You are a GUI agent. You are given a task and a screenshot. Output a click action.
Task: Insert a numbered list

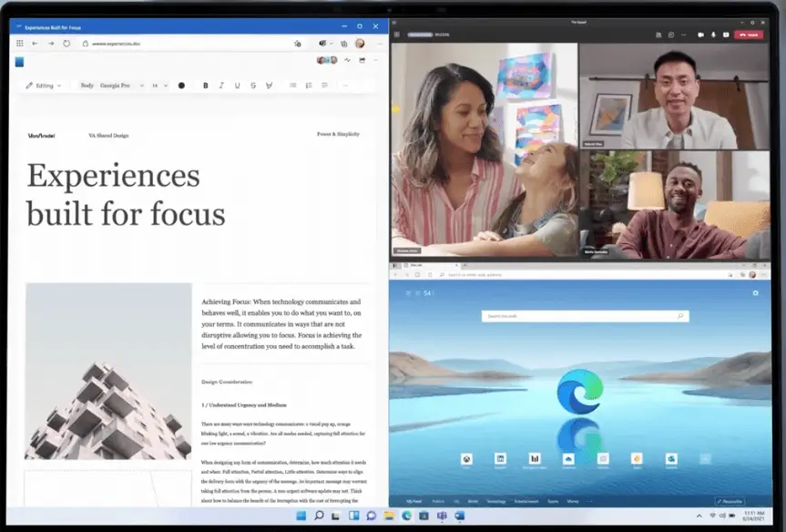[x=309, y=86]
